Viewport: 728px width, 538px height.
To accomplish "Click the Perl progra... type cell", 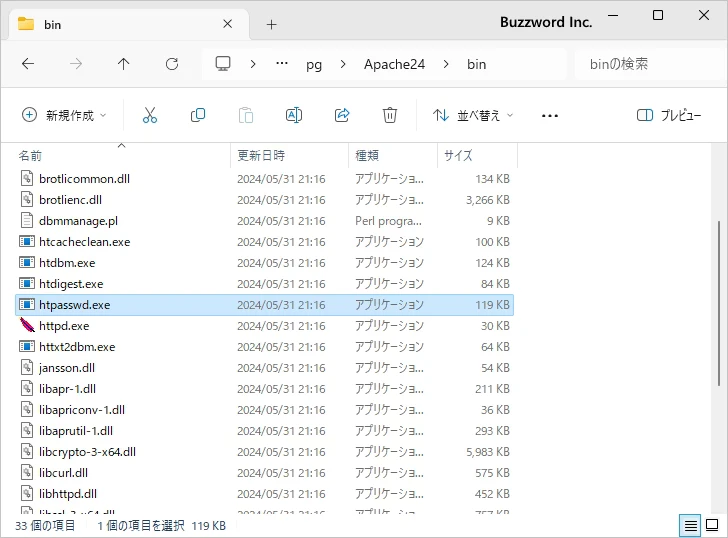I will (x=388, y=221).
